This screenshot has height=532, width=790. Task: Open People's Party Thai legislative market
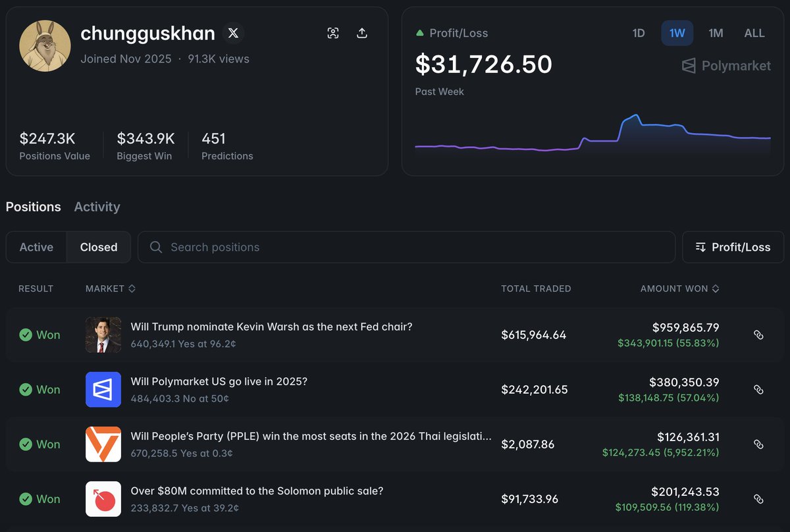pos(311,436)
